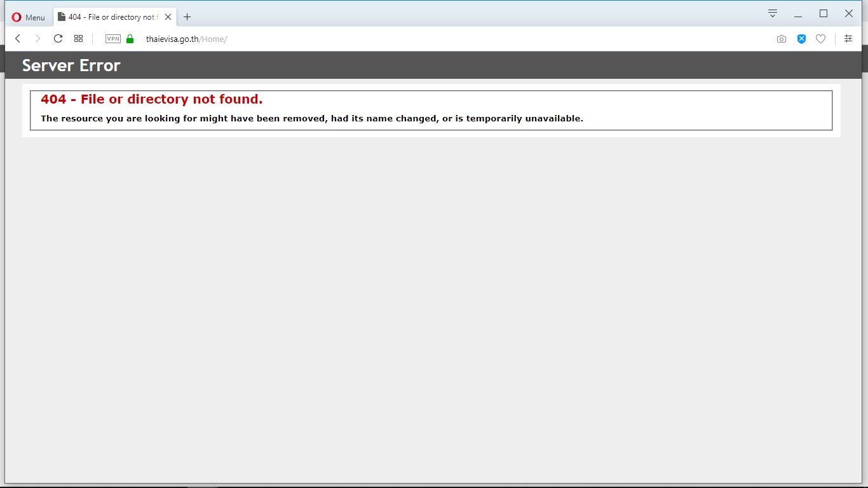This screenshot has height=488, width=868.
Task: Go back to the previous page
Action: click(x=18, y=39)
